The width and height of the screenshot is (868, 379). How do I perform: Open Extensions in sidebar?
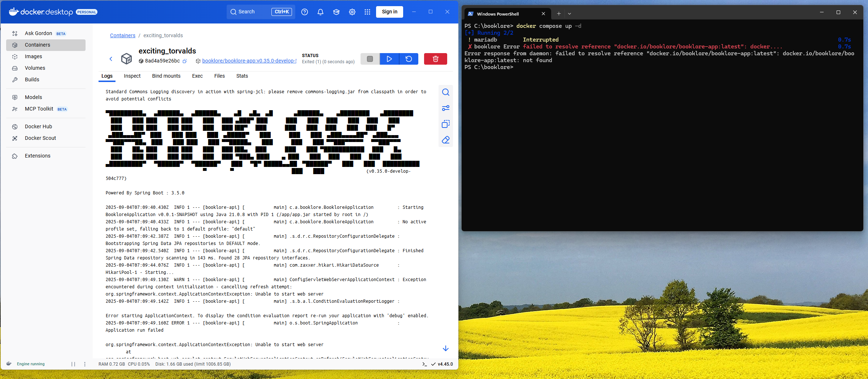point(46,156)
